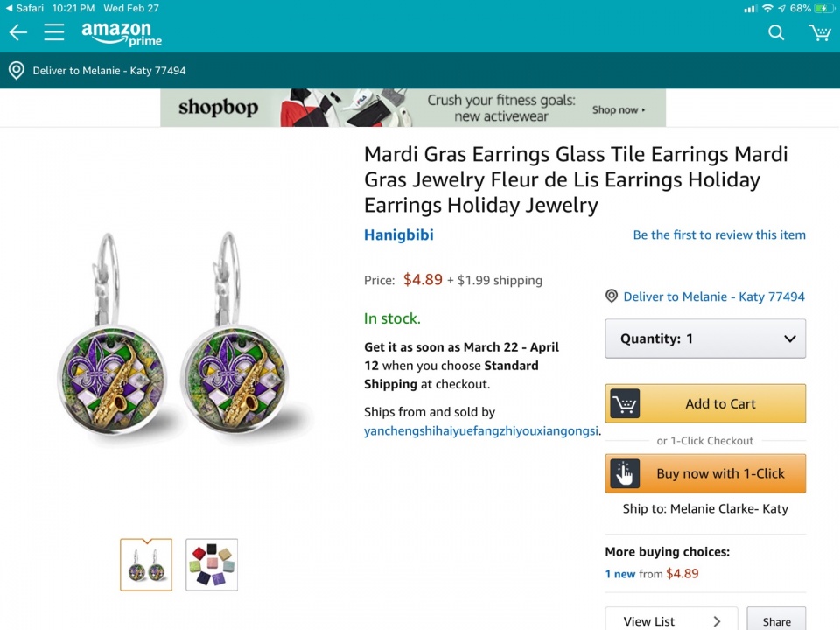Open seller yanchengshihaiyuefangzhiyouxiangongsi link
This screenshot has width=840, height=630.
tap(481, 430)
